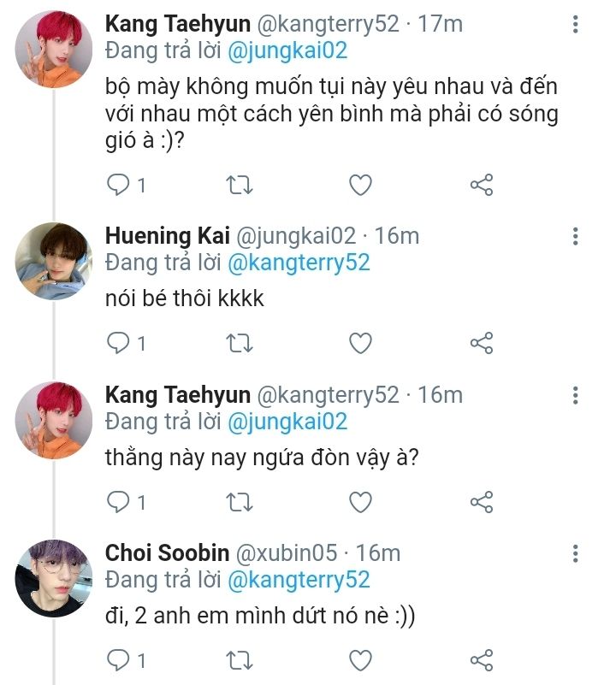Retweet Kang Taehyun's first tweet

click(239, 184)
